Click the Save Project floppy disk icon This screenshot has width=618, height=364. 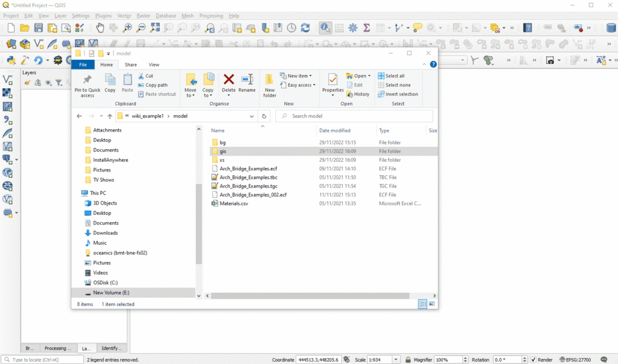pyautogui.click(x=39, y=28)
